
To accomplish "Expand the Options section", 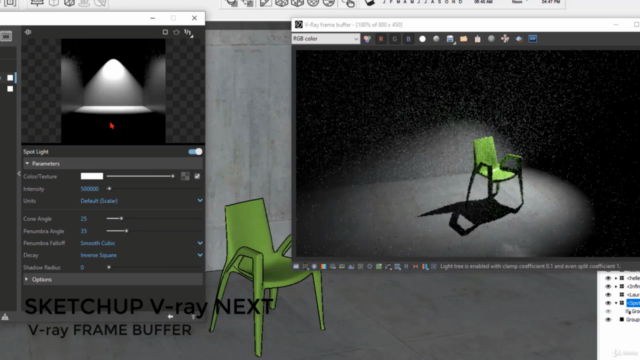I will click(113, 280).
